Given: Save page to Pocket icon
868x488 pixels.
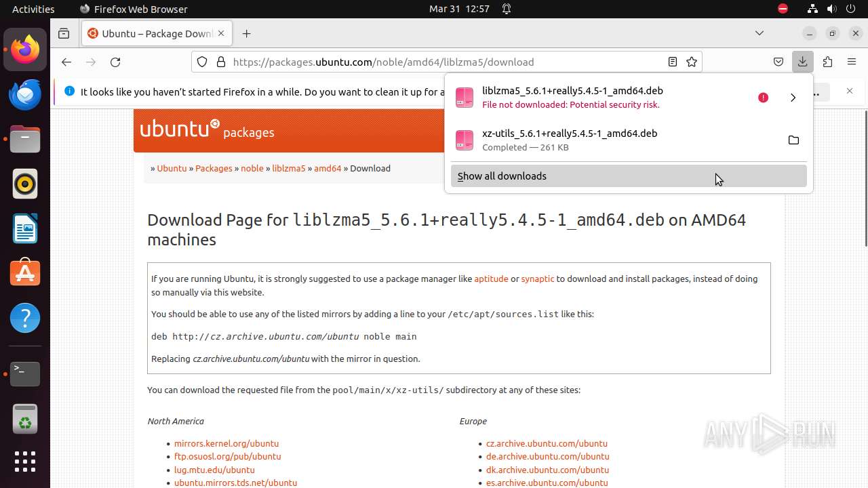Looking at the screenshot, I should tap(778, 62).
